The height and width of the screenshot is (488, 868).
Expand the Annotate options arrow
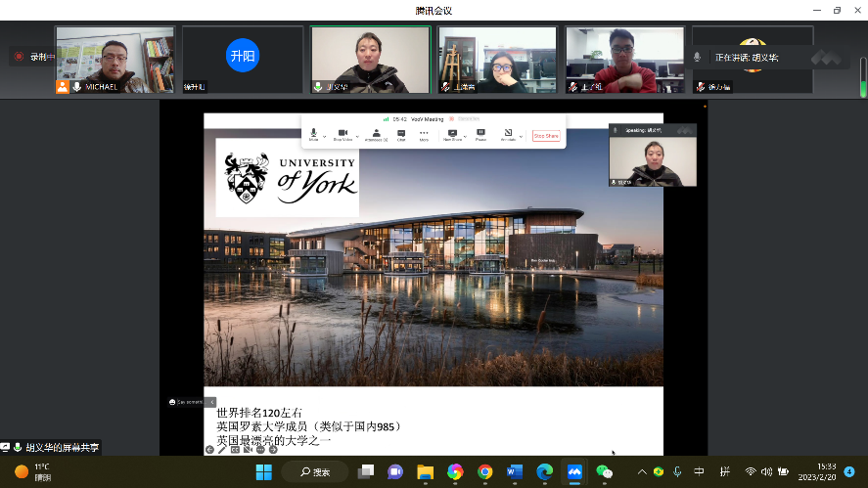(x=521, y=136)
